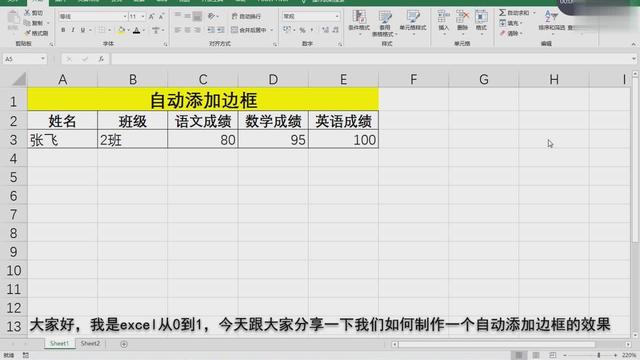Add a new sheet with plus button
The image size is (640, 360).
pos(124,344)
